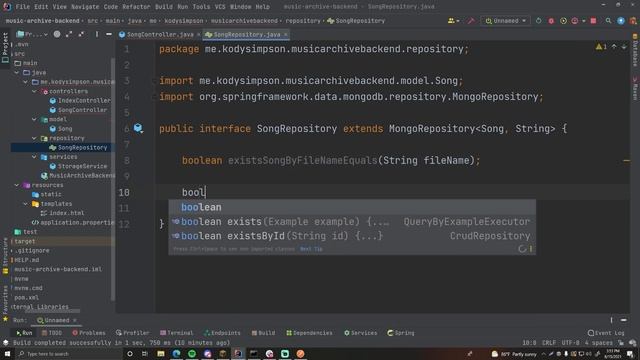Click UTF-8 encoding in status bar
This screenshot has height=360, width=640.
[570, 343]
